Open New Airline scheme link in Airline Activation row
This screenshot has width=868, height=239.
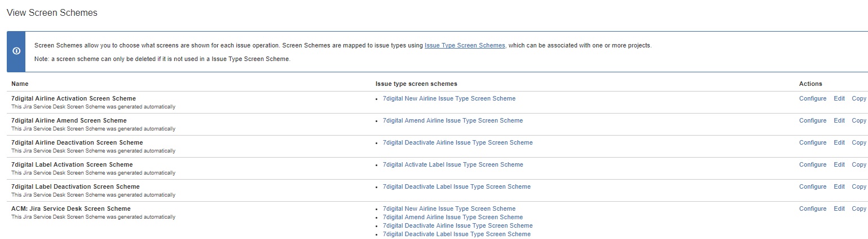(449, 98)
